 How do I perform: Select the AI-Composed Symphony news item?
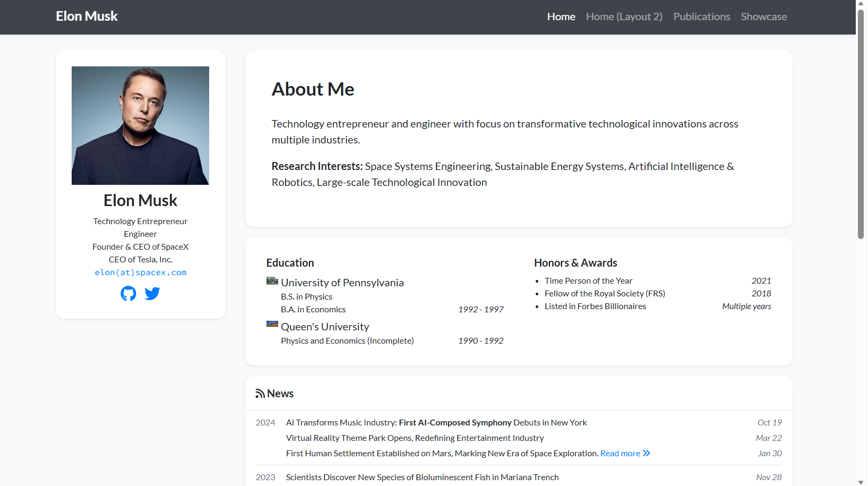point(436,423)
